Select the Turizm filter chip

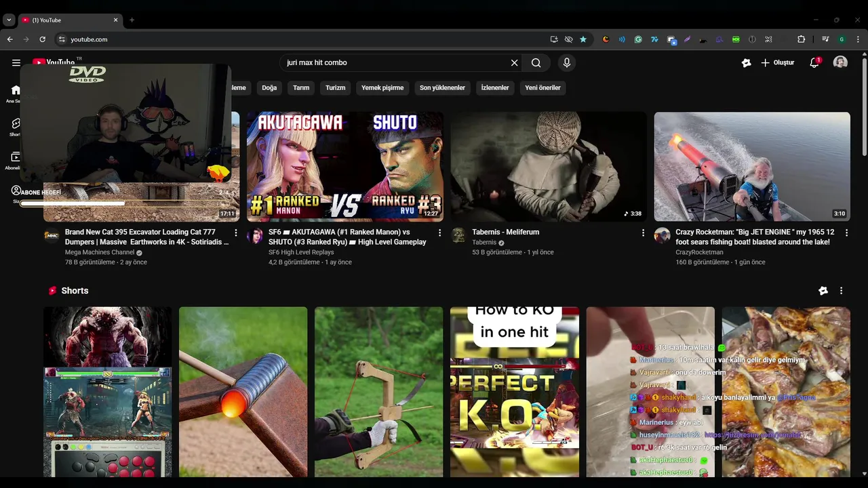pos(335,87)
